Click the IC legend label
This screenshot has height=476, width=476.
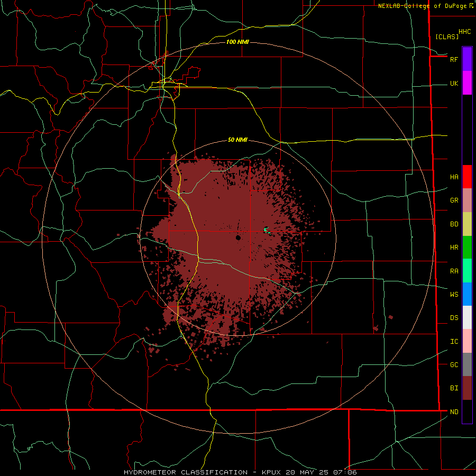click(x=454, y=342)
